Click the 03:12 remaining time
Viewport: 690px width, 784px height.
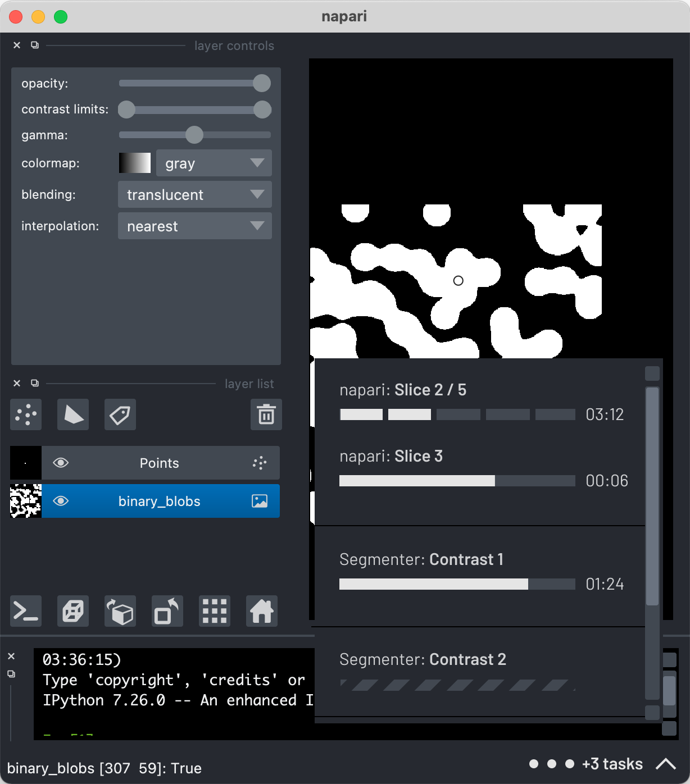[605, 414]
